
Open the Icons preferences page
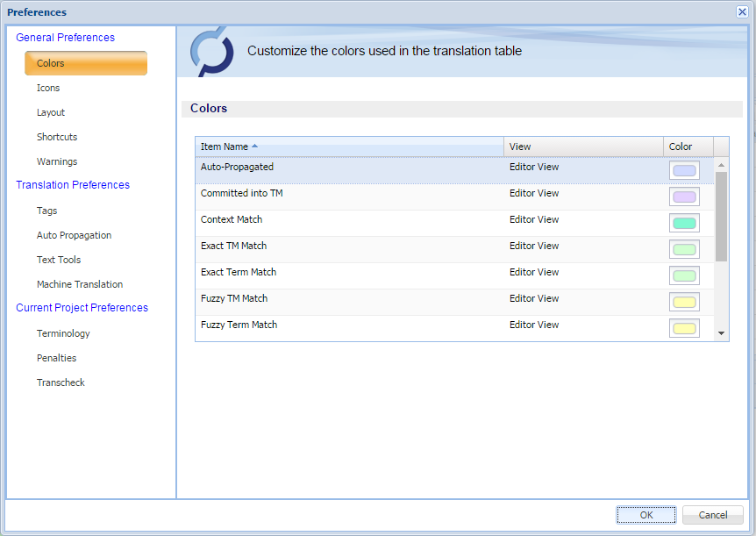point(48,88)
